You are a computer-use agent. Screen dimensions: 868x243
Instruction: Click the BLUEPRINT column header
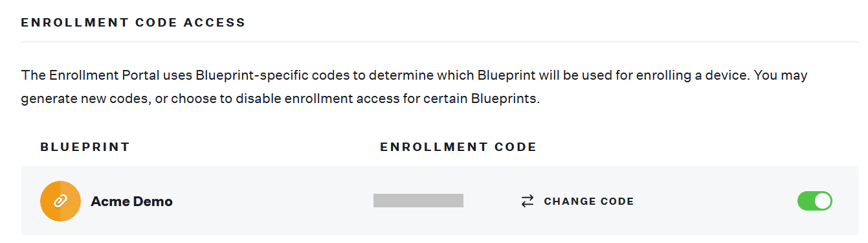[85, 147]
